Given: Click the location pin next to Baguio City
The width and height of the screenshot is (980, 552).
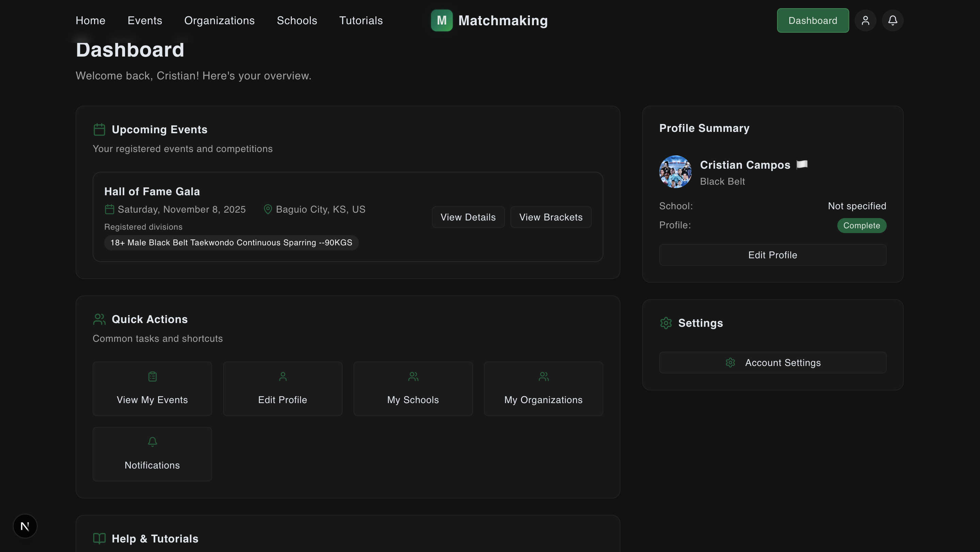Looking at the screenshot, I should click(268, 209).
